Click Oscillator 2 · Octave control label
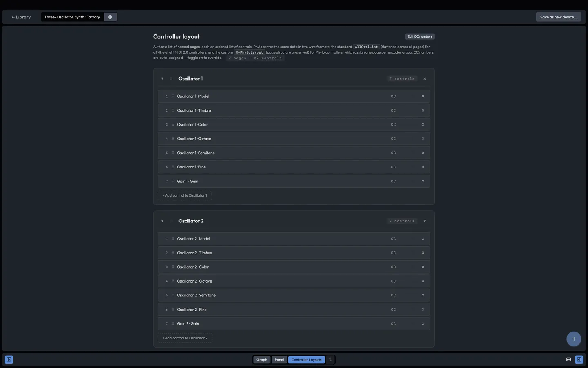Screen dimensions: 588x368 [x=194, y=281]
